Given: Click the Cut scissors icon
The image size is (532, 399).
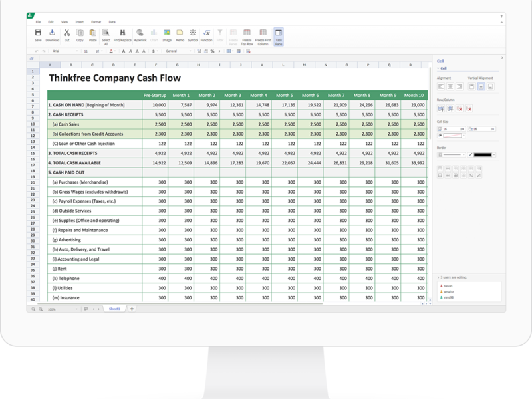Looking at the screenshot, I should coord(66,33).
